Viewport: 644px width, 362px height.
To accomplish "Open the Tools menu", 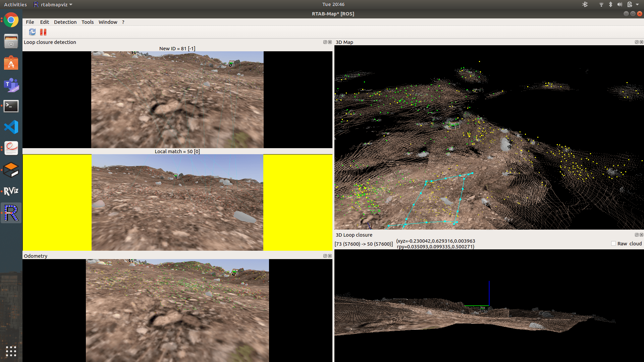I will click(x=88, y=22).
